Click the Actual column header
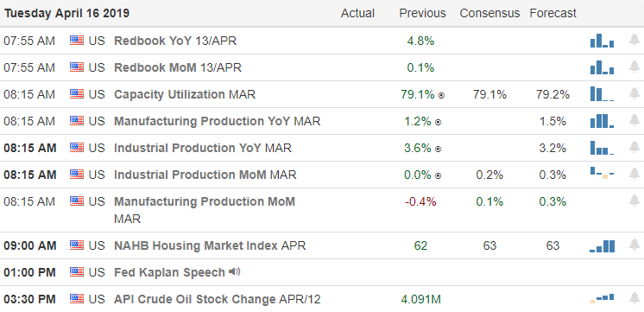The image size is (644, 312). point(357,13)
